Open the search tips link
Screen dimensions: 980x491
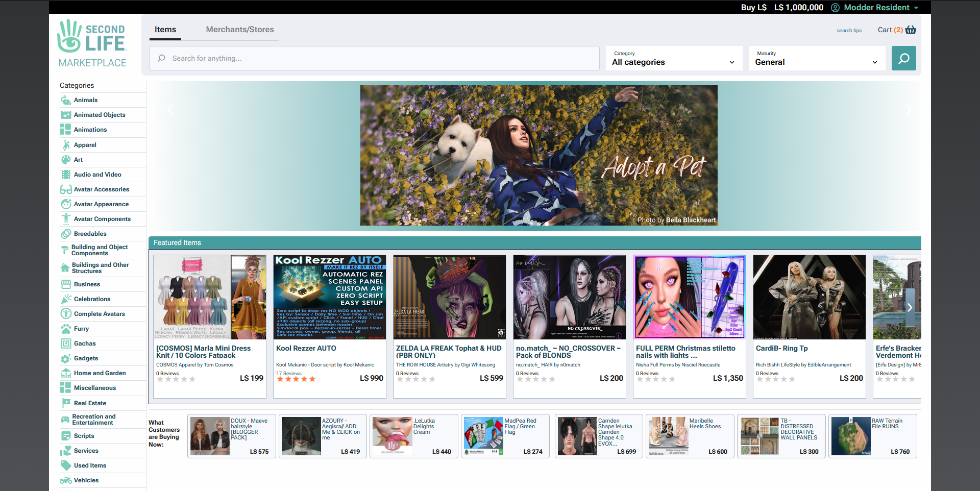849,30
